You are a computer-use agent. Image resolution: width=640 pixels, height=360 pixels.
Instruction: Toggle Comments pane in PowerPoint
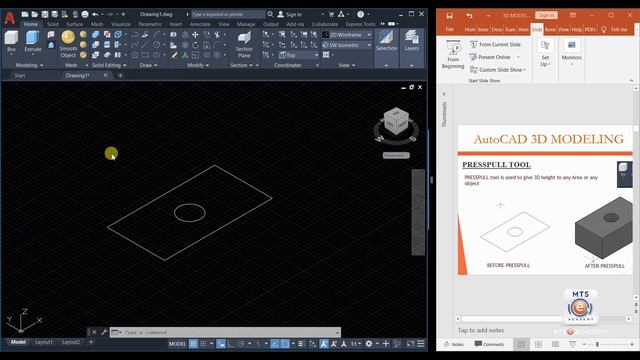coord(489,344)
